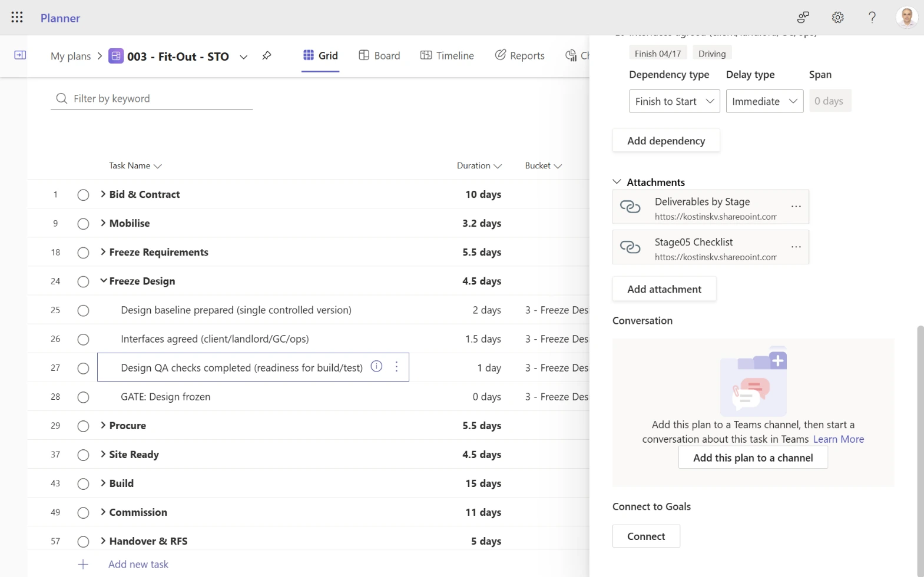The height and width of the screenshot is (577, 924).
Task: Click the search icon in the filter box
Action: click(61, 98)
